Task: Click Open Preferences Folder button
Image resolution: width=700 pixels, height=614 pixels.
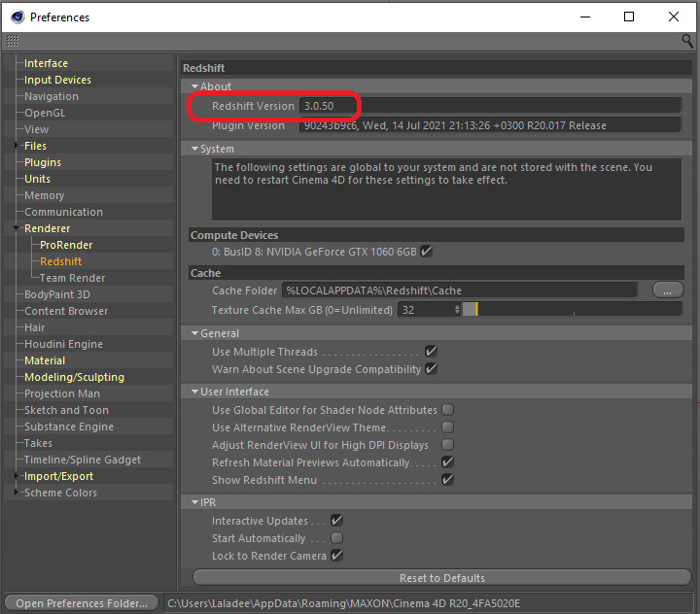Action: point(82,603)
